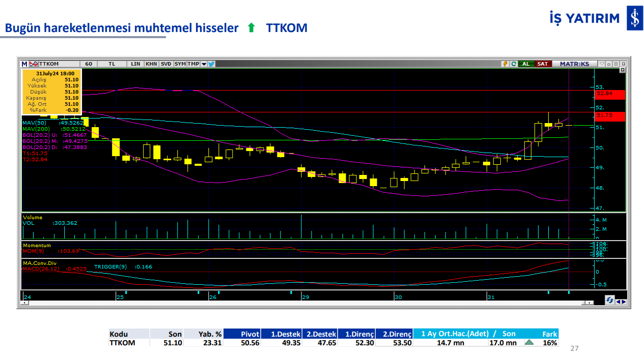Click the Matriks M logo icon

(24, 64)
